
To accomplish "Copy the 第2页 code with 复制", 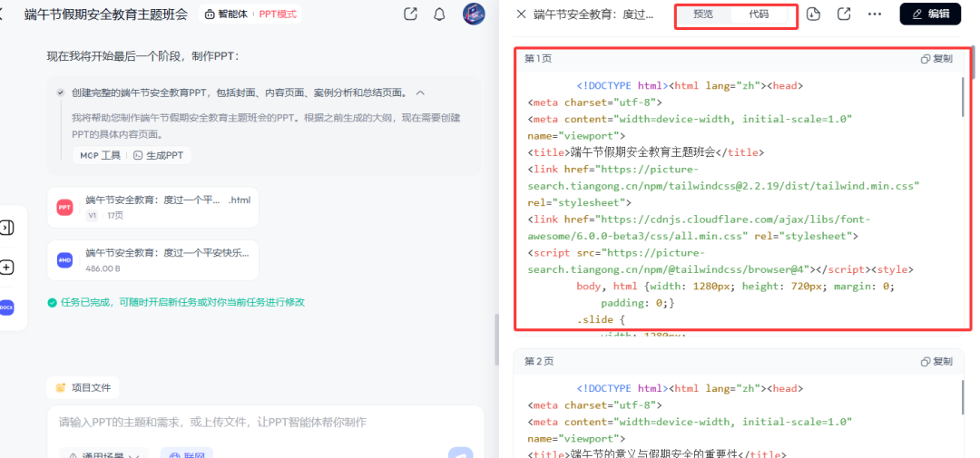I will (936, 361).
